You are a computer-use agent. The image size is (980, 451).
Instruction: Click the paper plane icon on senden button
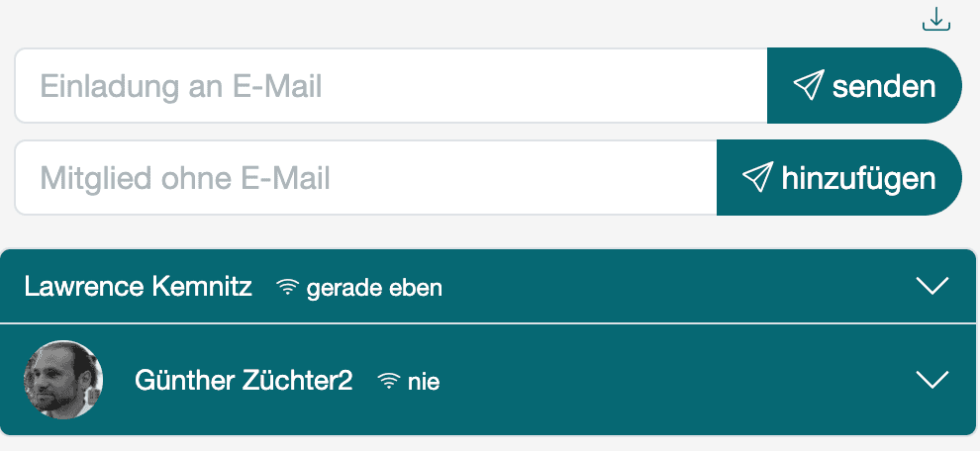pos(808,86)
